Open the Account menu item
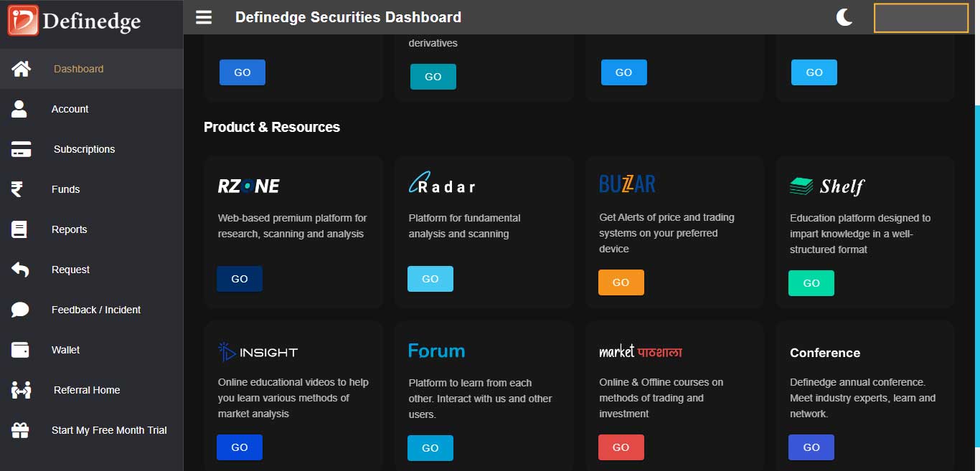980x471 pixels. [x=92, y=109]
